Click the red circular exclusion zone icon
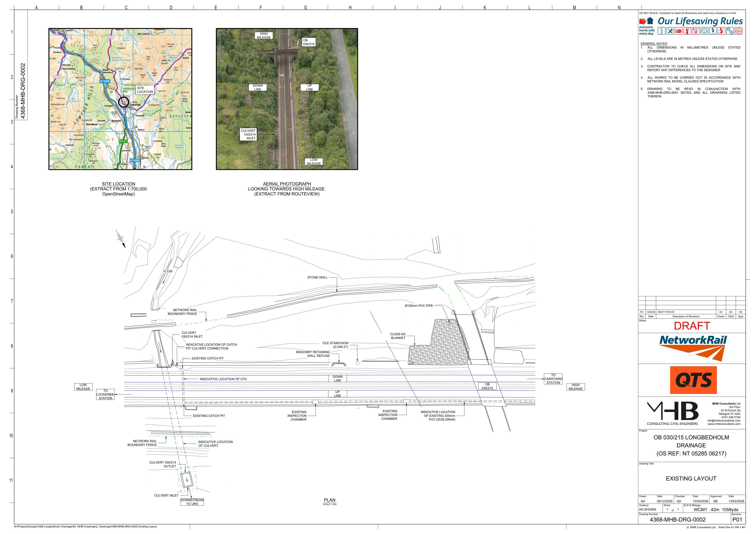 [x=738, y=31]
